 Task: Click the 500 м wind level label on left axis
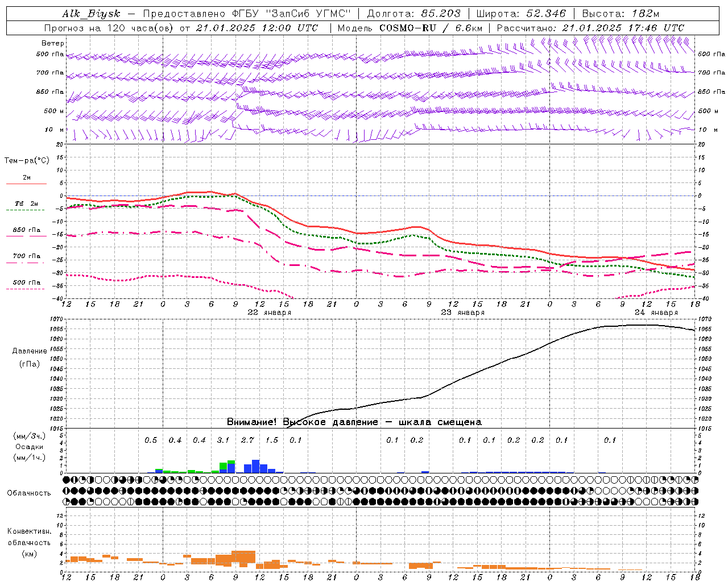(54, 111)
